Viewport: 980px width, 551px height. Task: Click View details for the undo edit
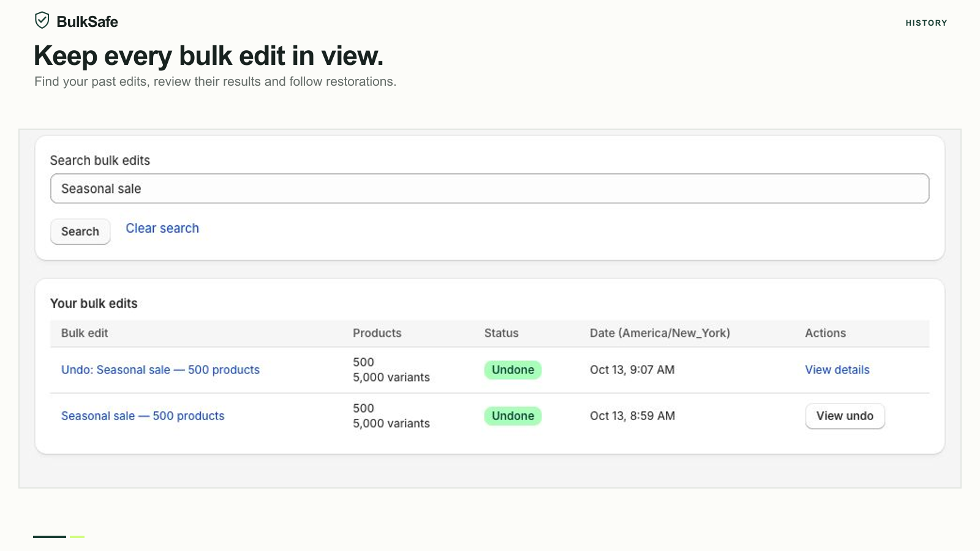tap(837, 370)
